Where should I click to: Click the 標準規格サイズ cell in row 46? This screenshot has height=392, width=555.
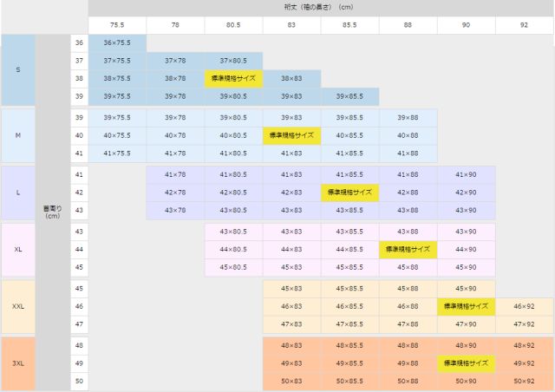[466, 307]
